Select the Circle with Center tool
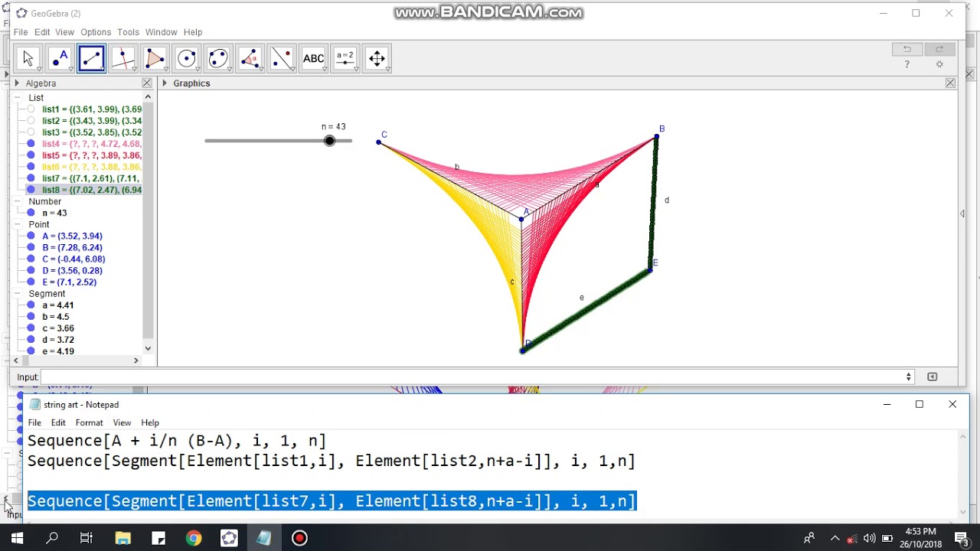Image resolution: width=980 pixels, height=551 pixels. coord(187,58)
